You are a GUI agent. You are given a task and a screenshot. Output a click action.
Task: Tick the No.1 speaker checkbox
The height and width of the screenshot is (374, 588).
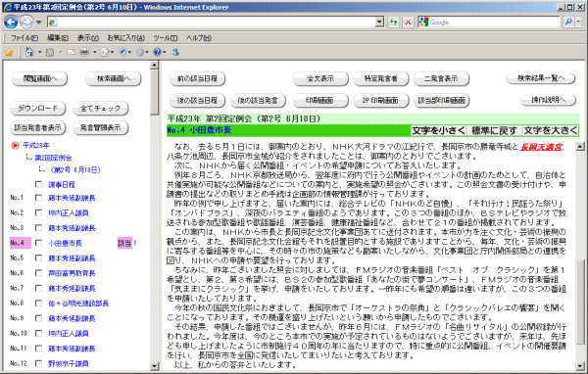pos(38,198)
